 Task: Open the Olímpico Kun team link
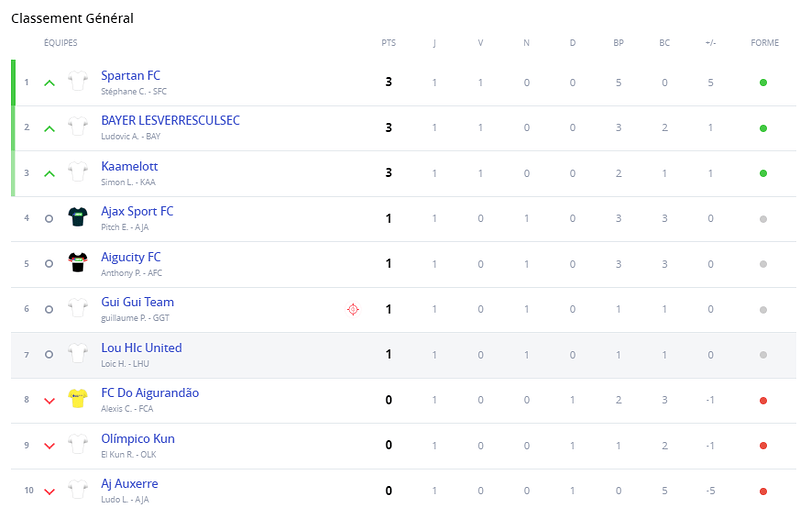pyautogui.click(x=138, y=438)
